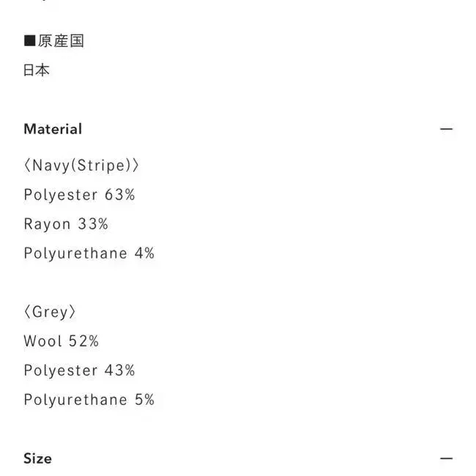
Task: Click the Polyester 43% line
Action: [x=79, y=371]
